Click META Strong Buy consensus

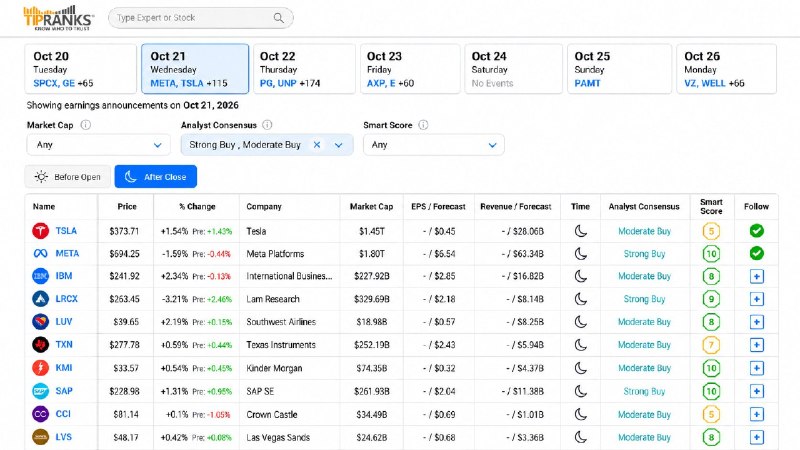[x=644, y=254]
